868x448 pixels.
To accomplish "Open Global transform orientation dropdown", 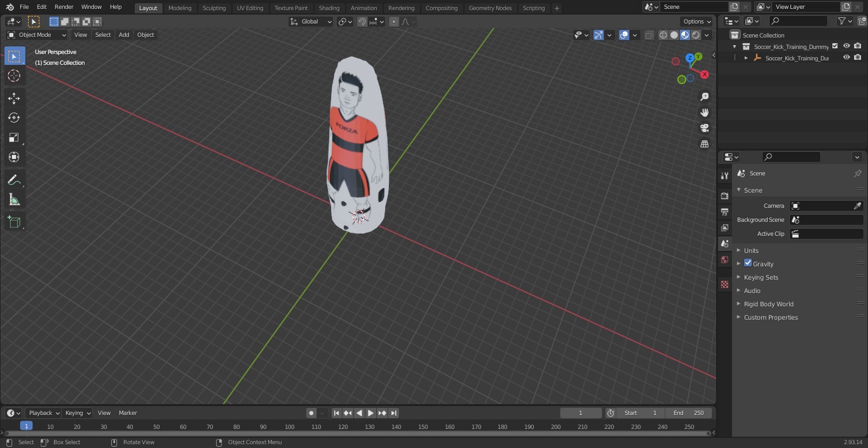I will point(311,22).
